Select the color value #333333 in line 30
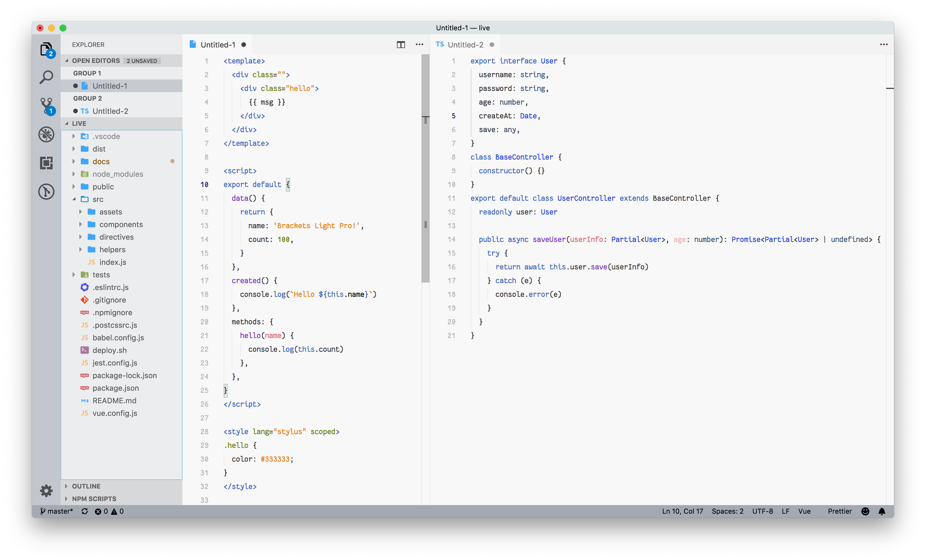 point(276,459)
